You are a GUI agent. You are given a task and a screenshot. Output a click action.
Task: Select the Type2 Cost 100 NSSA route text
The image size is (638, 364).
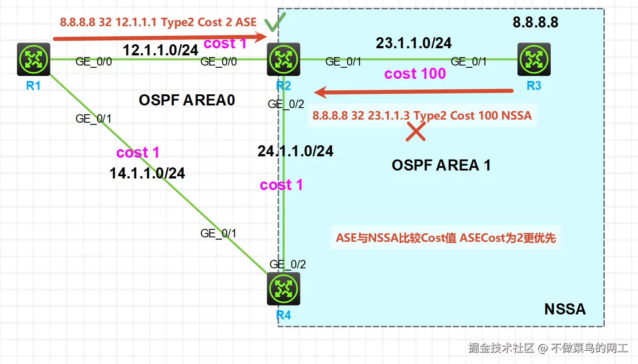[422, 116]
